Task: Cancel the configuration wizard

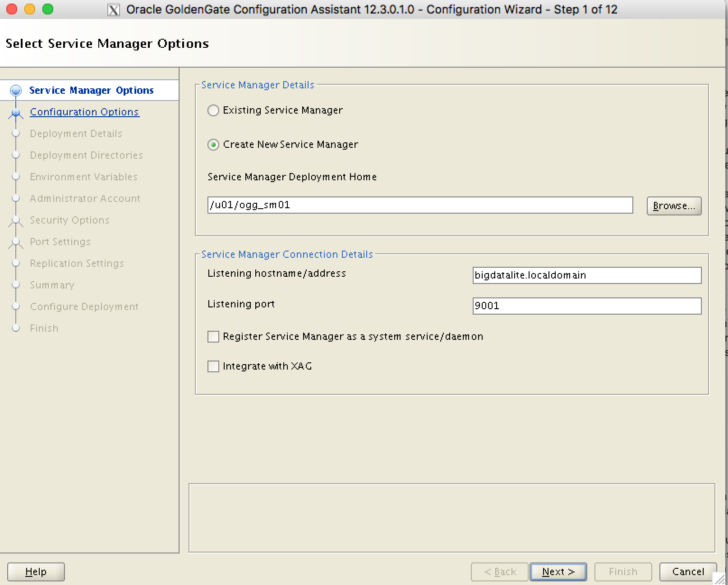Action: pos(688,571)
